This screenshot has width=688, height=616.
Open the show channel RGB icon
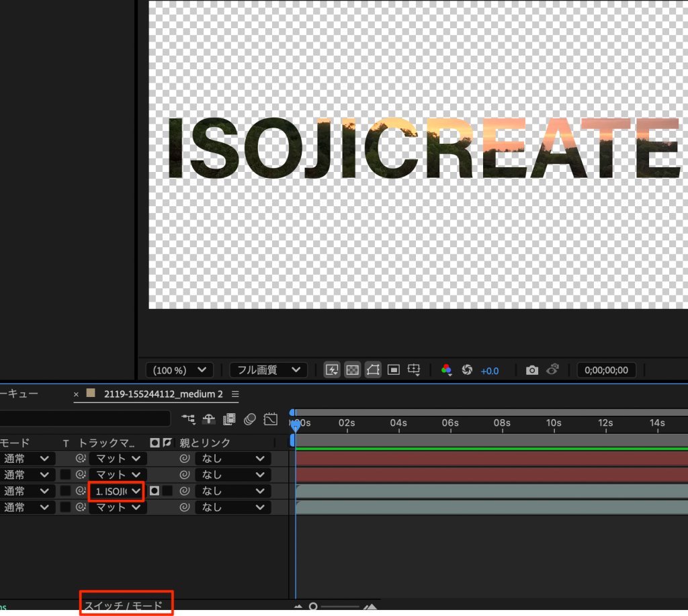(446, 370)
